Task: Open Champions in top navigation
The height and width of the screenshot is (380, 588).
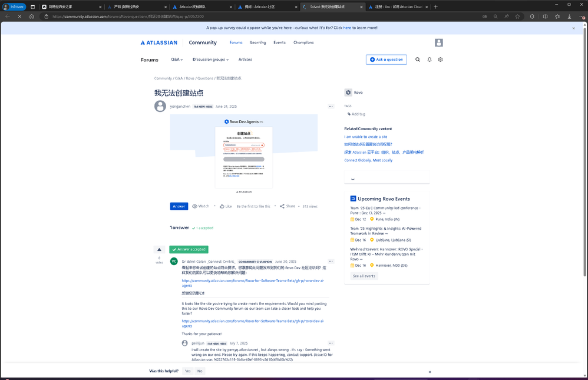Action: 303,43
